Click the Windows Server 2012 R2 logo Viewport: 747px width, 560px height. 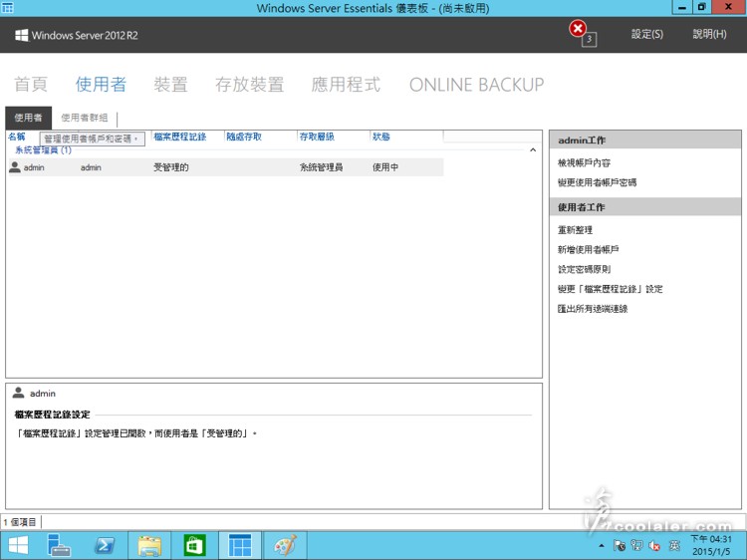pyautogui.click(x=77, y=35)
